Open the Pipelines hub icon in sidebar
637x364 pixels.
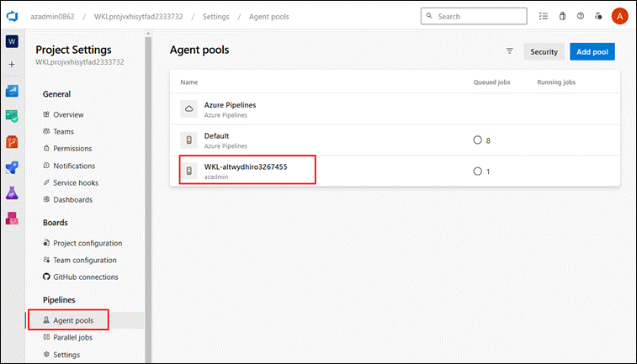coord(12,167)
